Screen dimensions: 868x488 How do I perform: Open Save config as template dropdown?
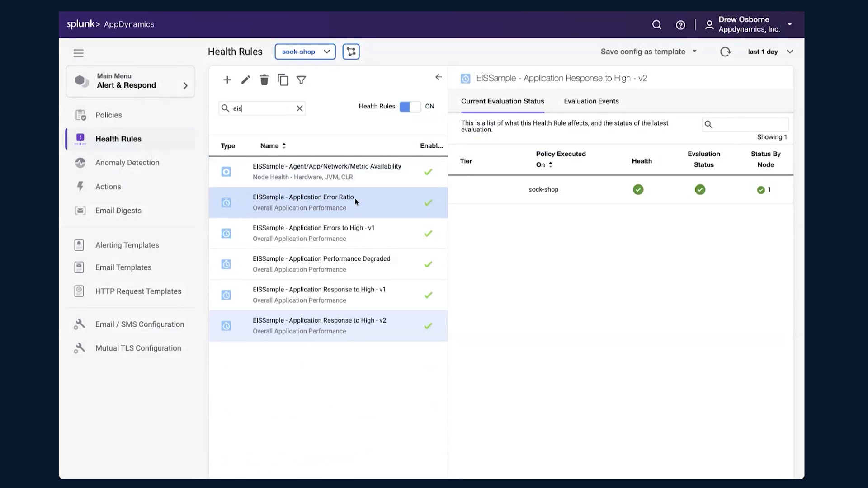(649, 52)
